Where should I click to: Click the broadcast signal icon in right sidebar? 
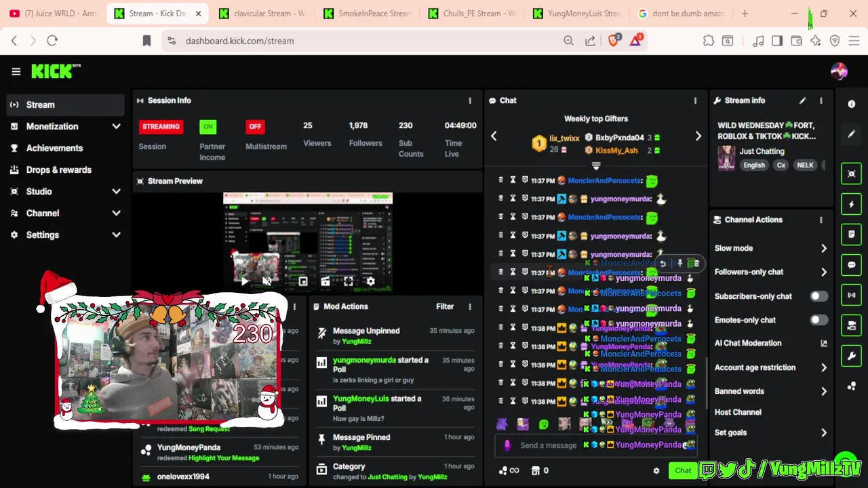(x=852, y=296)
